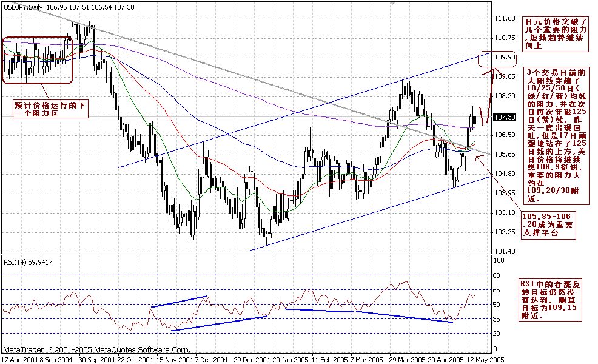Screen dimensions: 598x364
Task: Select the RSI scale value 20
Action: tap(497, 334)
